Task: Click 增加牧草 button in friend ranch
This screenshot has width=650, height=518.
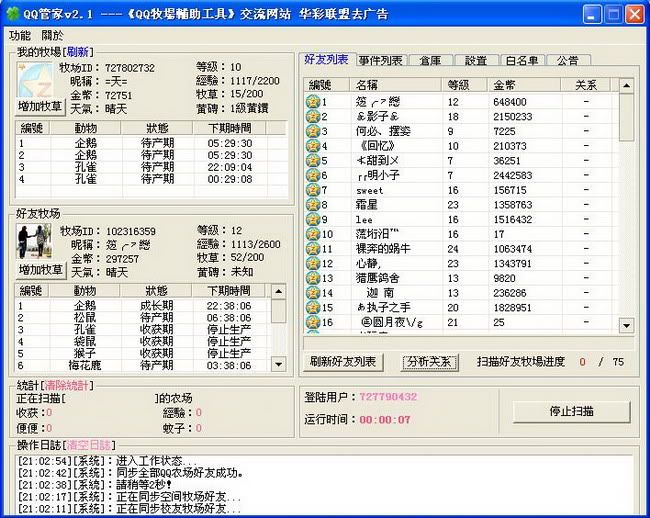Action: tap(40, 270)
